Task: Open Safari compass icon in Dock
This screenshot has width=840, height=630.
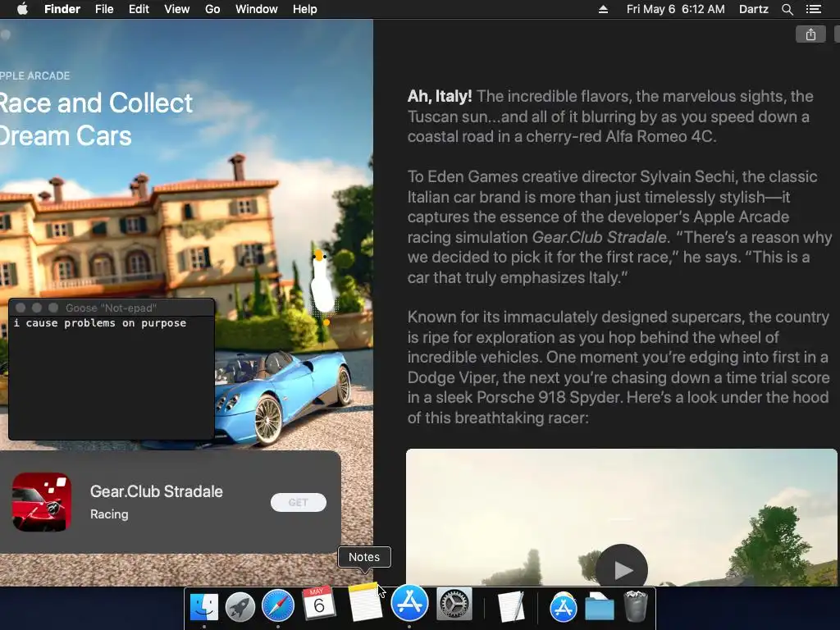Action: point(277,606)
